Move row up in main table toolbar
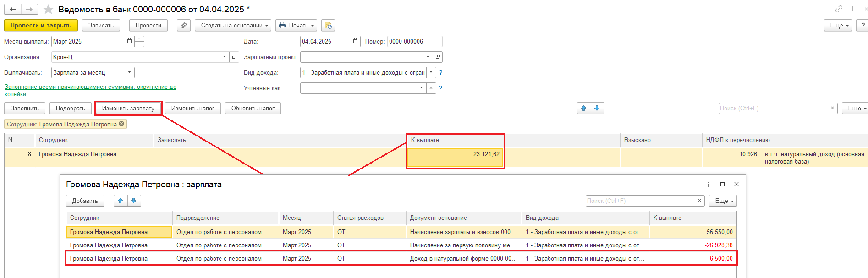This screenshot has height=278, width=868. (x=583, y=109)
